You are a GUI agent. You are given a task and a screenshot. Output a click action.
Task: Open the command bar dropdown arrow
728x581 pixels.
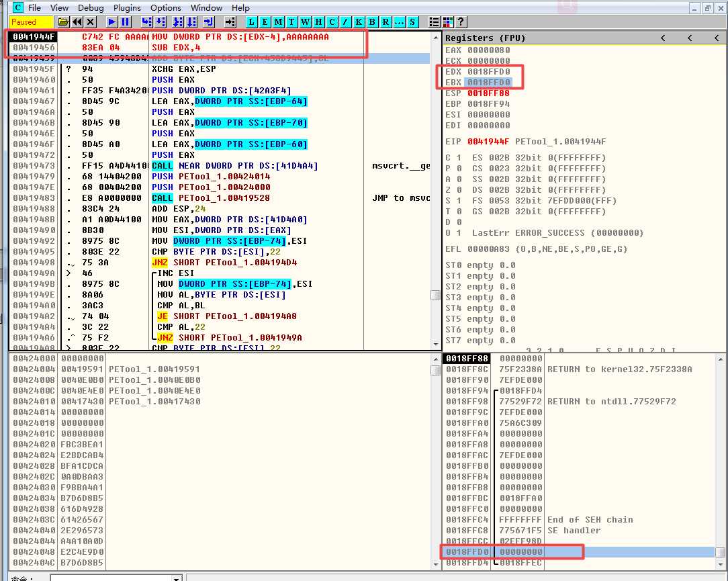click(177, 578)
